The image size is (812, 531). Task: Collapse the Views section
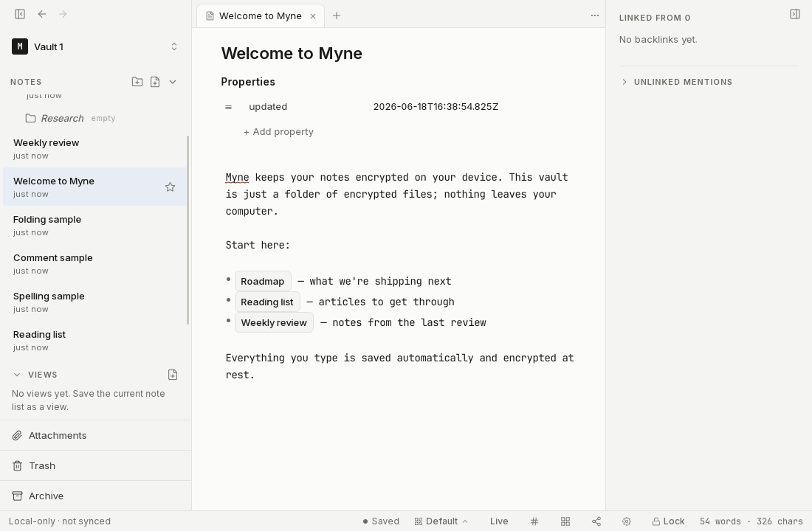(x=17, y=375)
